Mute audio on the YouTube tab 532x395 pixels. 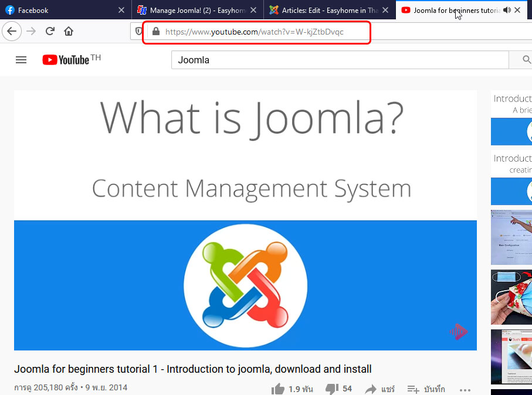(507, 10)
